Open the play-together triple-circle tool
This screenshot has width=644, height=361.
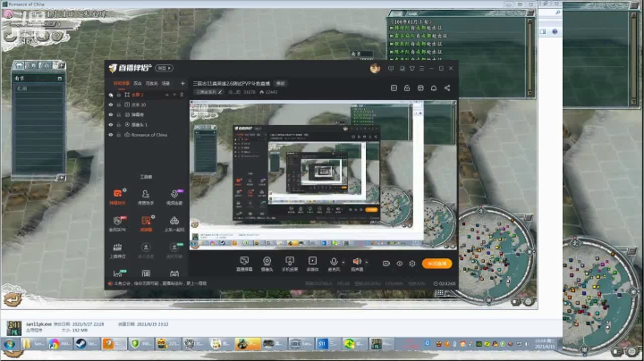tap(174, 223)
